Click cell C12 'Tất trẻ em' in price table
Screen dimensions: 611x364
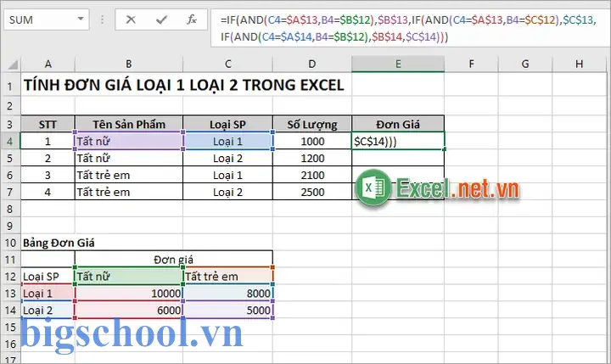tap(228, 277)
